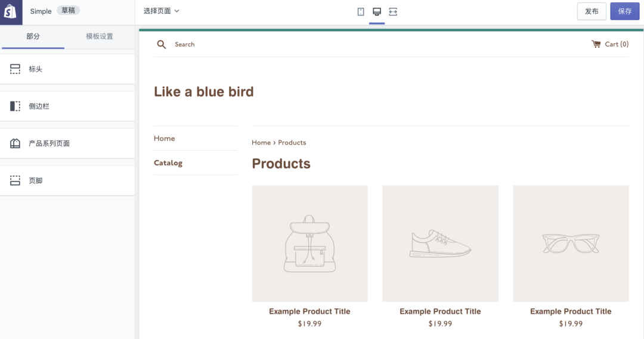Select the desktop preview icon
Image resolution: width=644 pixels, height=339 pixels.
(377, 11)
